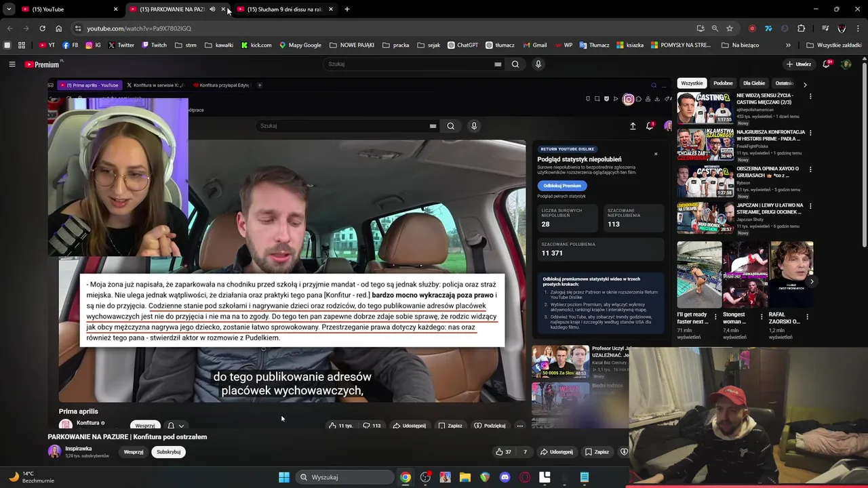Open the YouTube guide hamburger menu
Viewport: 868px width, 488px height.
coord(12,64)
